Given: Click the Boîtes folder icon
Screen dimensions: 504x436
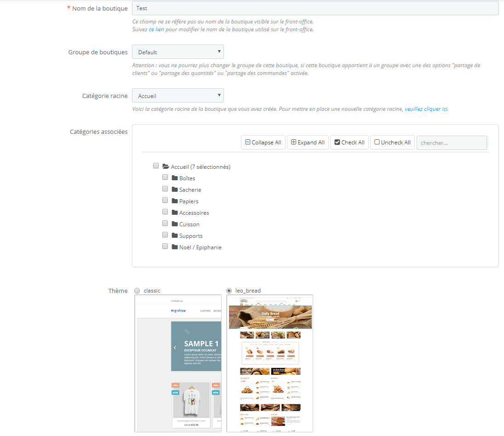Looking at the screenshot, I should pos(175,178).
